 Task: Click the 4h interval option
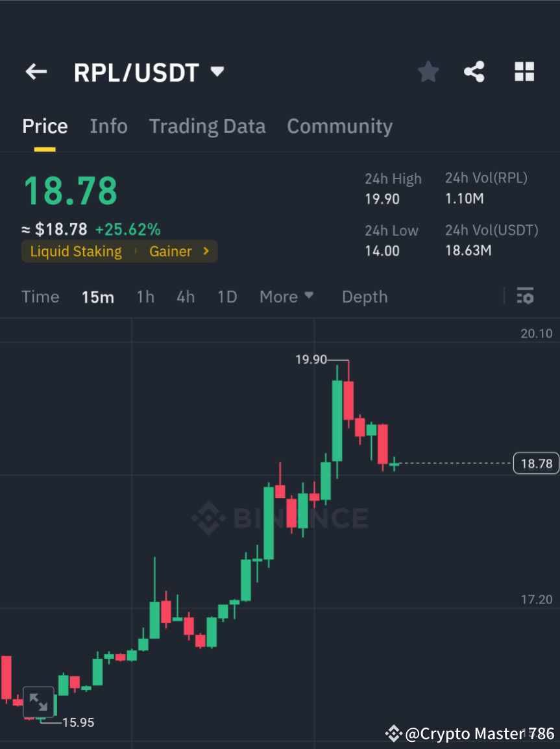coord(186,296)
